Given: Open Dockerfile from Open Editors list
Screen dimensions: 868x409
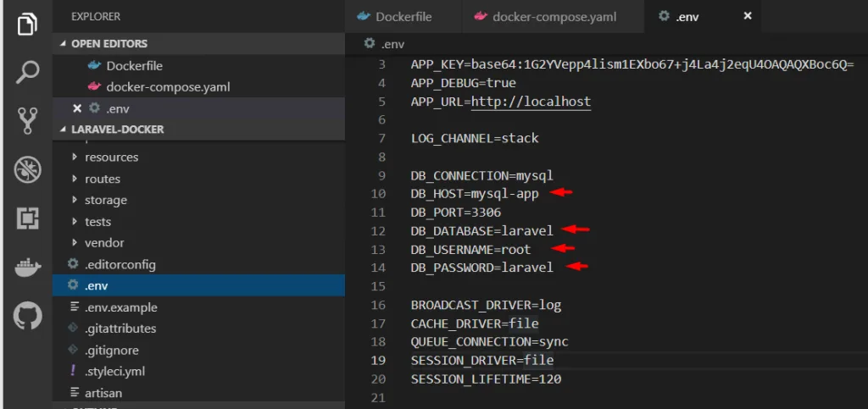Looking at the screenshot, I should [x=198, y=66].
